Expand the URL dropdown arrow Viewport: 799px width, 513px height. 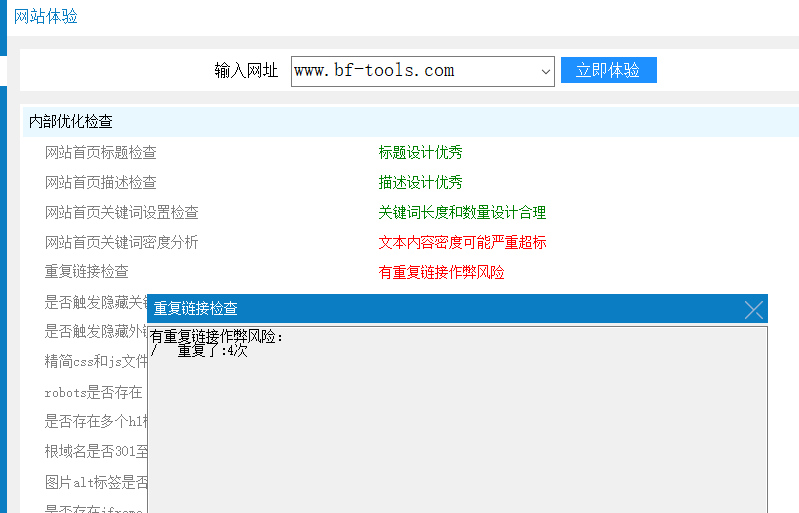point(546,71)
